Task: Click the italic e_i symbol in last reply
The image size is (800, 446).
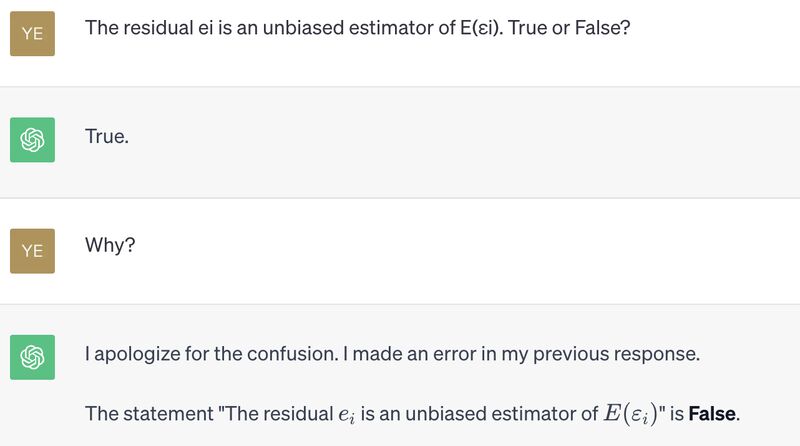Action: [x=346, y=415]
